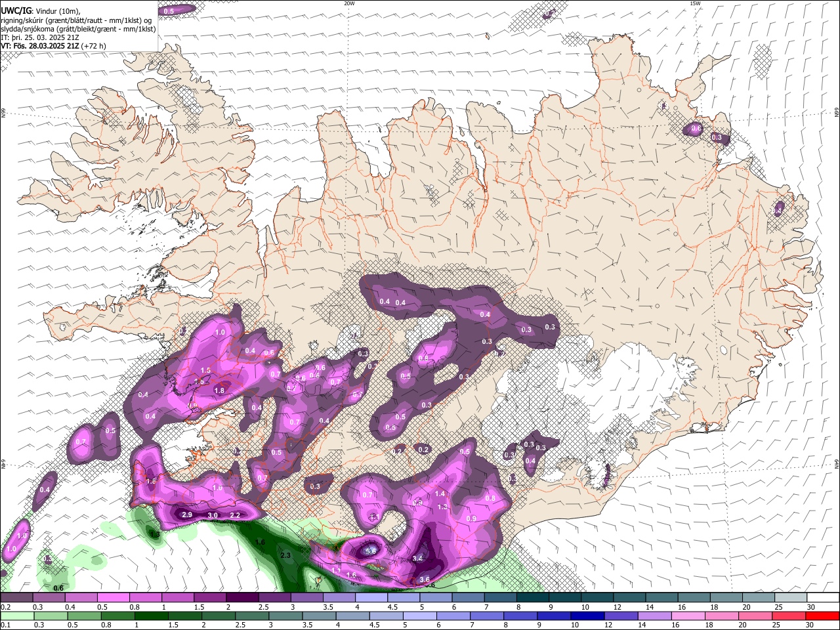Click the '2.9' snowfall value on the map

[x=187, y=514]
